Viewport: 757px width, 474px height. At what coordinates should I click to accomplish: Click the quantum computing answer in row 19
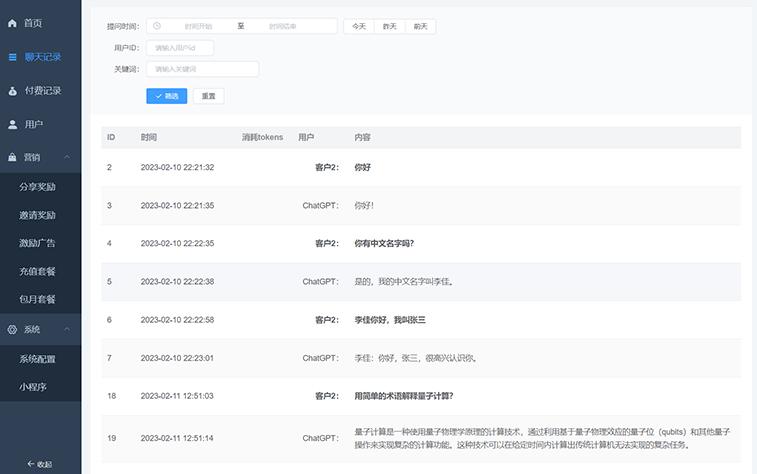(542, 438)
